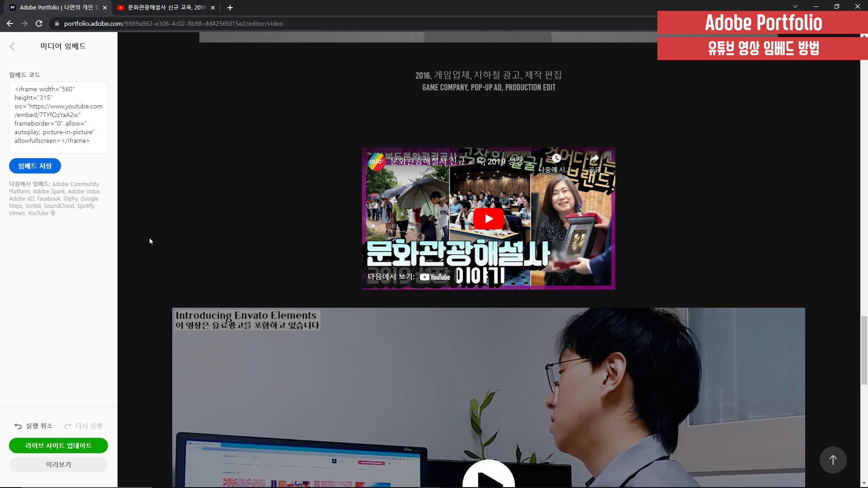This screenshot has width=868, height=488.
Task: Click the scroll-to-top arrow button
Action: tap(833, 460)
